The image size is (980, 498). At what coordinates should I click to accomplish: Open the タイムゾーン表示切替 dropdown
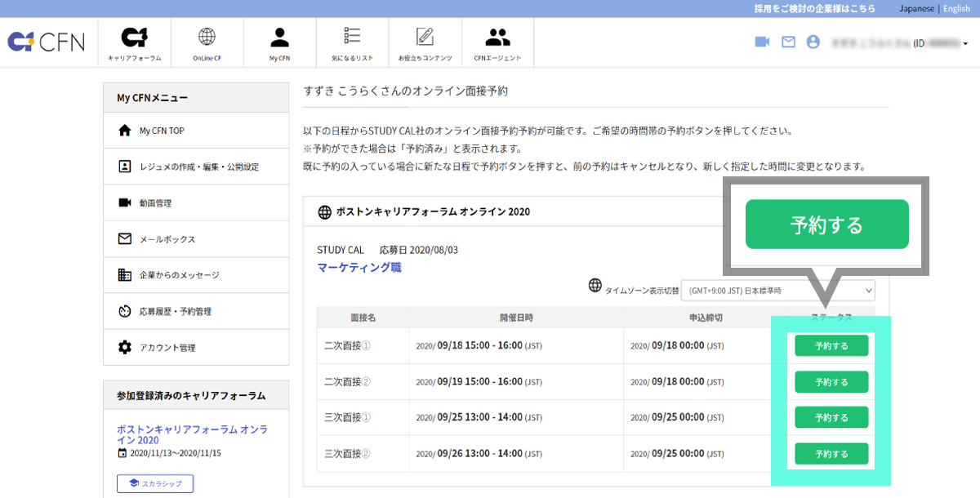(x=777, y=290)
